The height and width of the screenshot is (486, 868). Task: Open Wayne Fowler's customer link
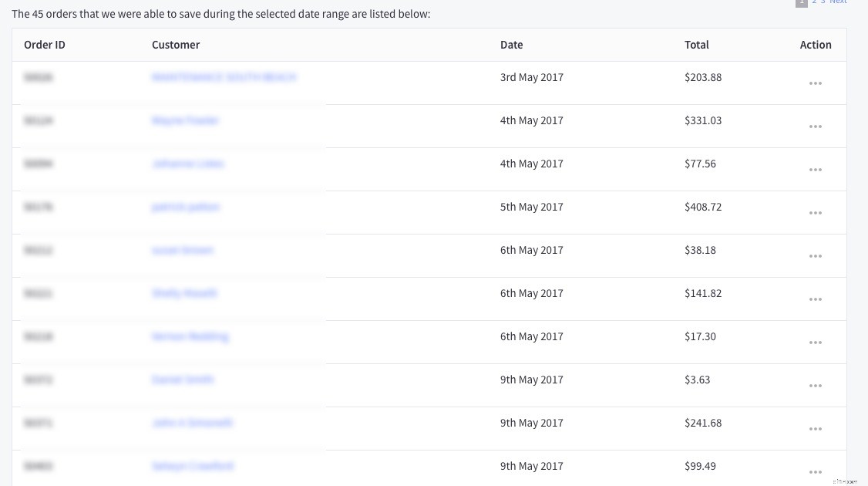pyautogui.click(x=186, y=120)
